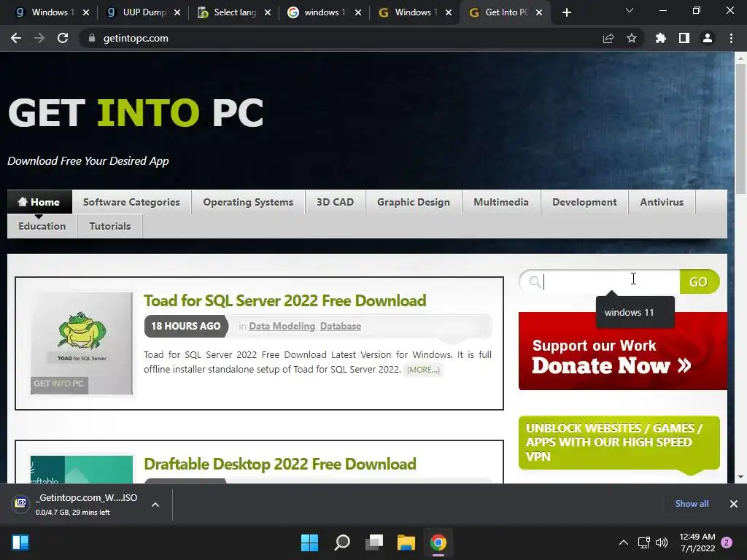Click the forward navigation arrow
Viewport: 747px width, 560px height.
click(39, 38)
